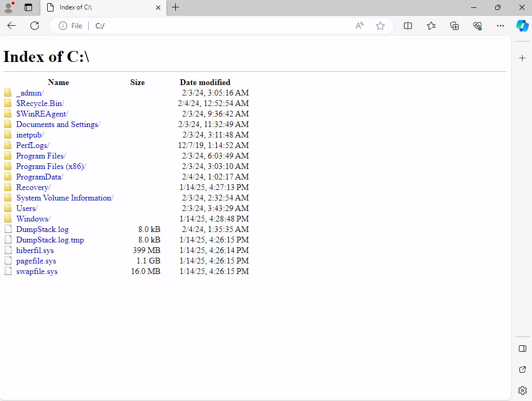Image resolution: width=532 pixels, height=401 pixels.
Task: Refresh the current page
Action: pyautogui.click(x=35, y=26)
